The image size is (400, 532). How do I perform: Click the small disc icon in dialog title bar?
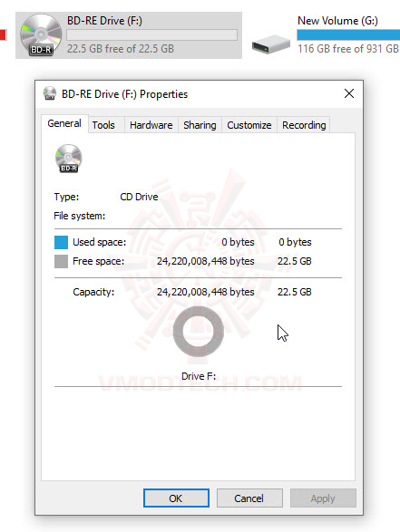pos(50,93)
